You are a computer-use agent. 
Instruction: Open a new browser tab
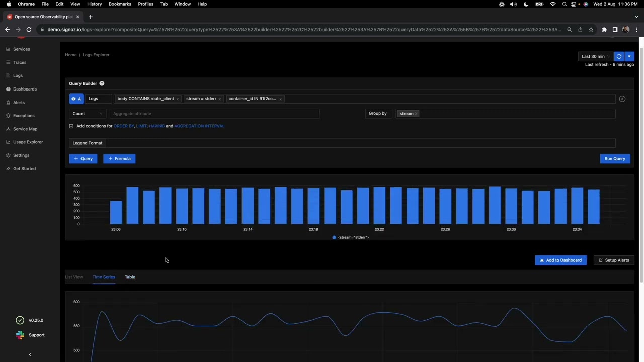click(x=90, y=17)
